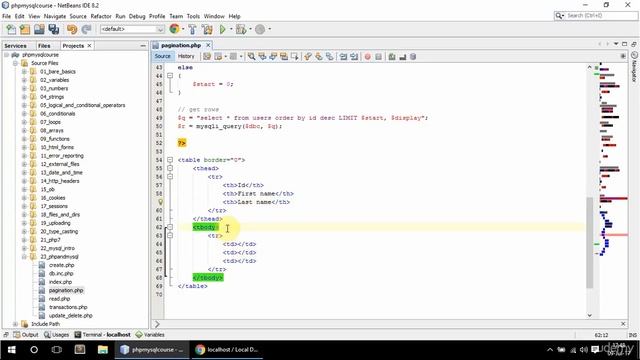This screenshot has height=360, width=640.
Task: Minimize the Projects panel
Action: pos(143,46)
